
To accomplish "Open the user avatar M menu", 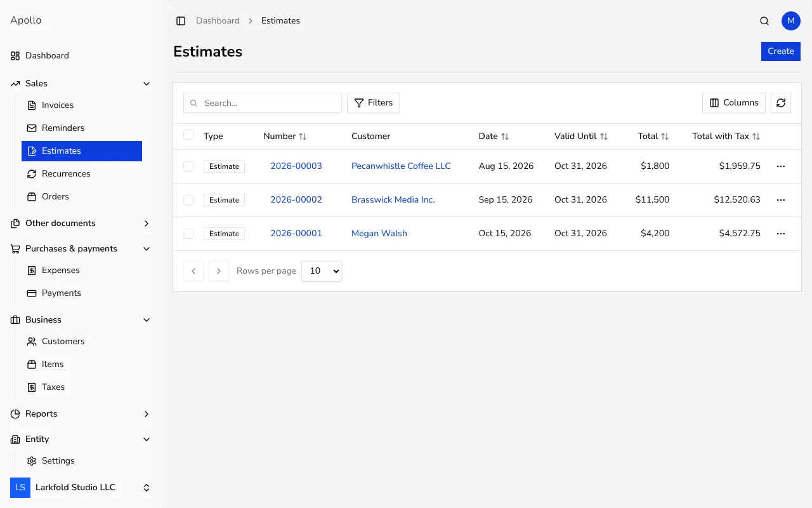I will click(x=791, y=21).
